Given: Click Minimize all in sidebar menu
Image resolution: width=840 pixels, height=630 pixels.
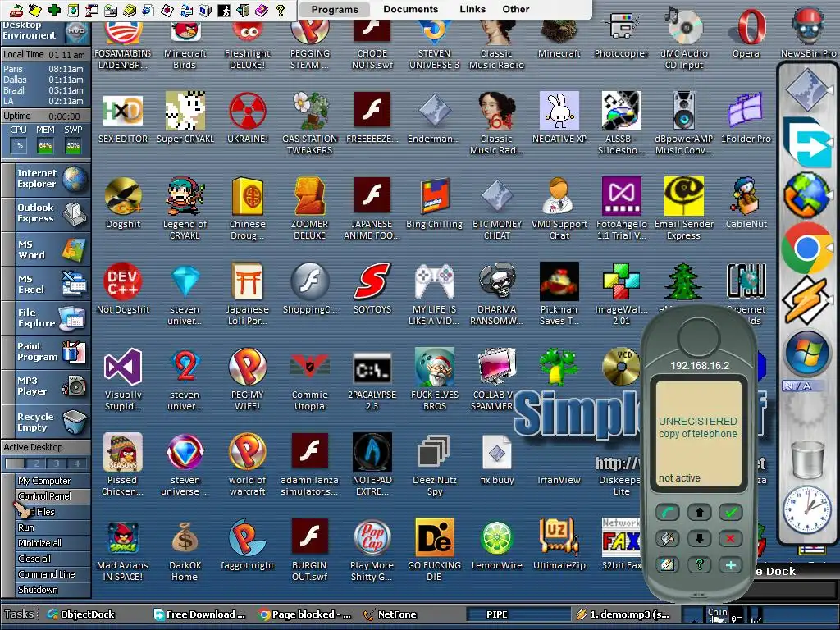Looking at the screenshot, I should tap(52, 543).
